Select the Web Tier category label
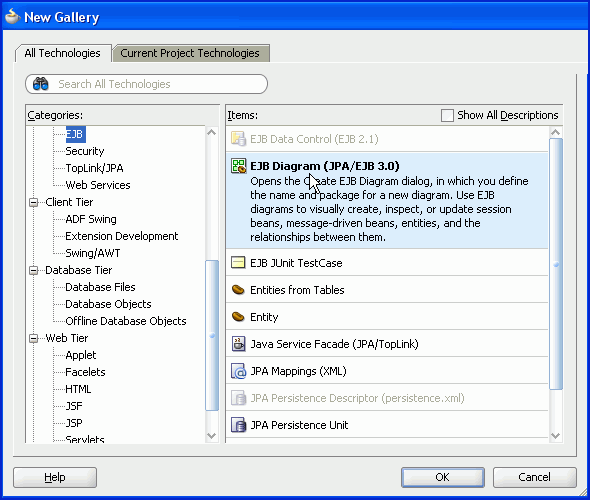590x500 pixels. pos(67,338)
